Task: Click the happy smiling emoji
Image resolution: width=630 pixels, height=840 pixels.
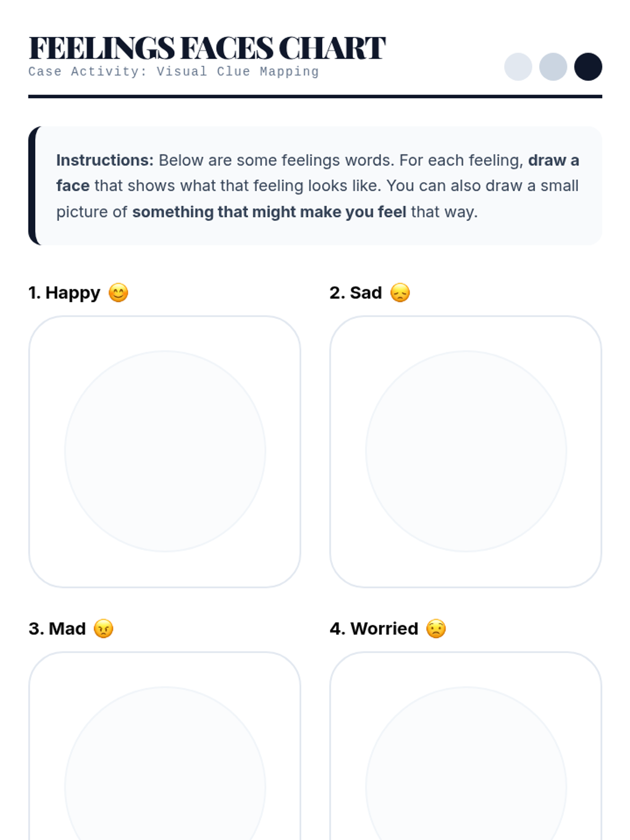Action: [x=118, y=293]
